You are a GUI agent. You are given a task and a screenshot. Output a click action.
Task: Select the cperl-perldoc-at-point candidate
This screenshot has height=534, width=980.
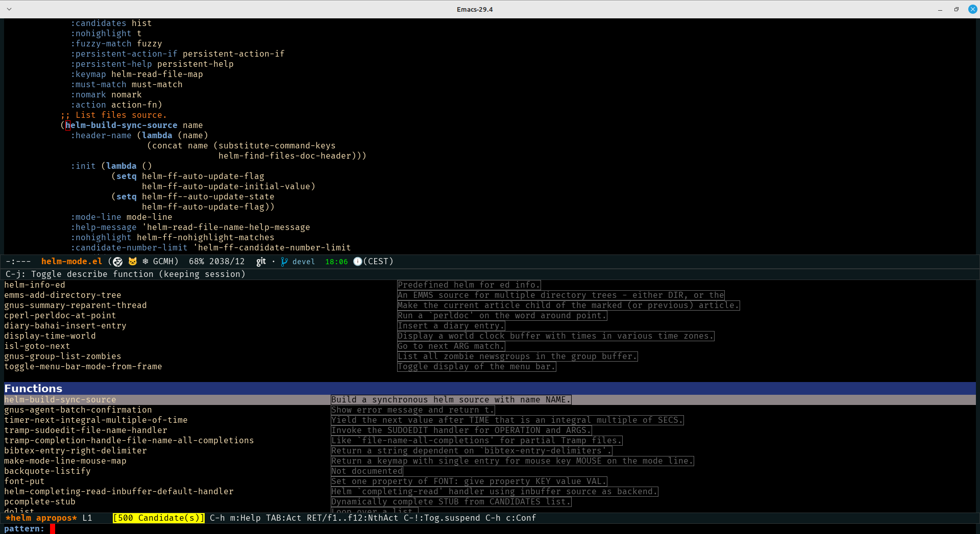[x=60, y=316]
